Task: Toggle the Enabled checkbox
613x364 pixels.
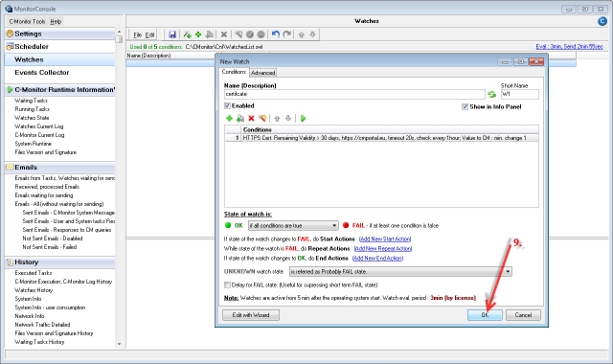Action: pyautogui.click(x=227, y=105)
